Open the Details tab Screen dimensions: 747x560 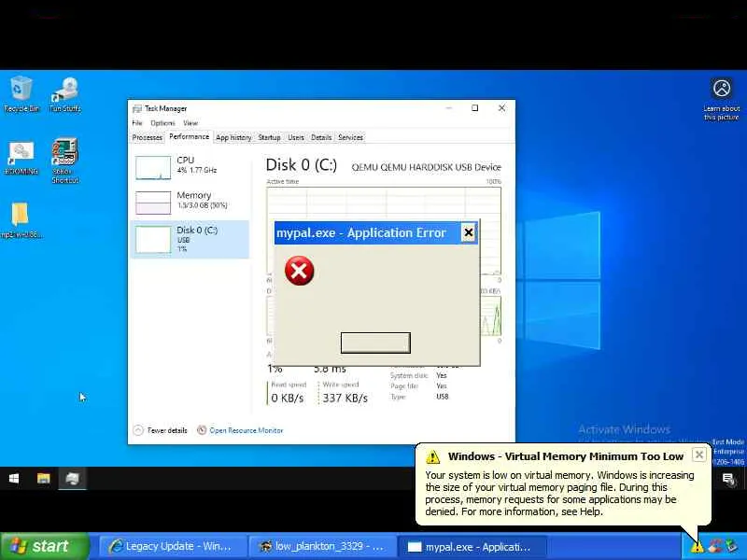click(321, 137)
